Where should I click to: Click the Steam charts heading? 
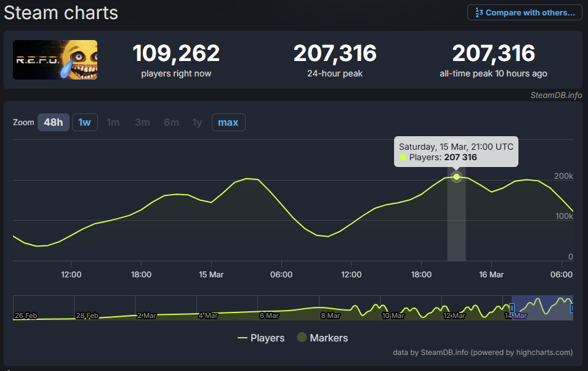tap(61, 13)
